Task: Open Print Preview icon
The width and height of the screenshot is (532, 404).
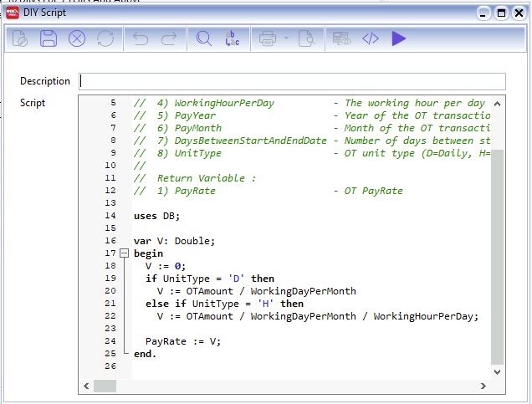Action: coord(307,38)
